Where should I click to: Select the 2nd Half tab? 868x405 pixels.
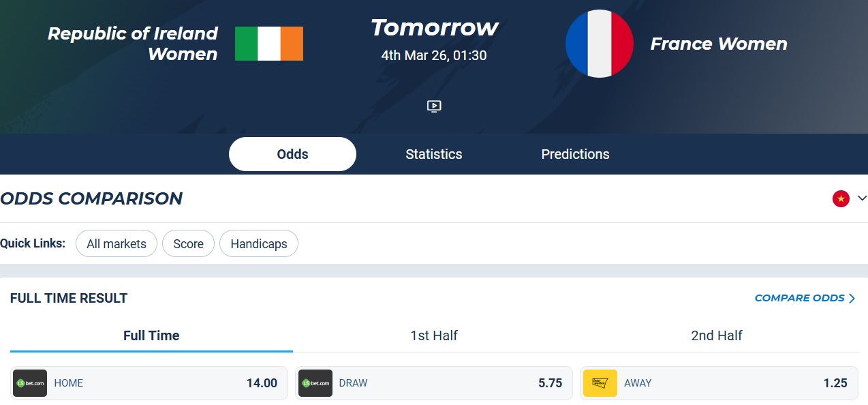click(x=716, y=335)
